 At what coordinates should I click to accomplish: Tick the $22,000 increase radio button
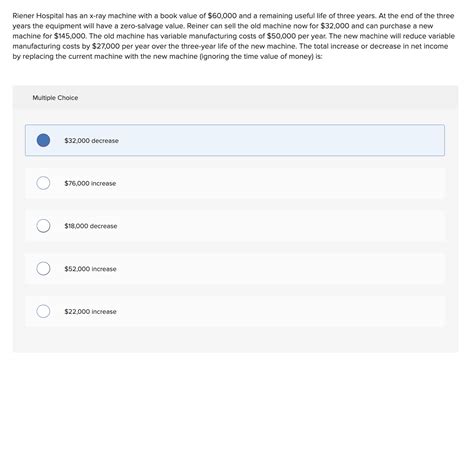pyautogui.click(x=43, y=311)
